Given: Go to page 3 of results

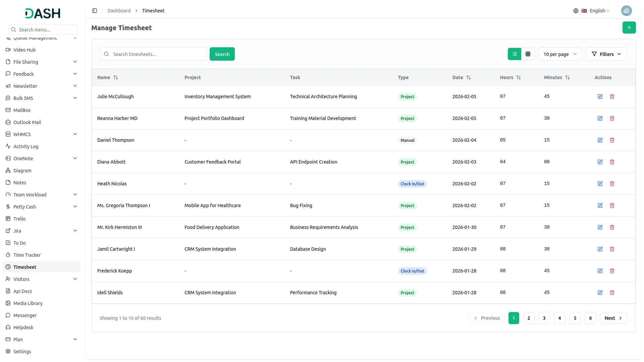Looking at the screenshot, I should [x=544, y=318].
